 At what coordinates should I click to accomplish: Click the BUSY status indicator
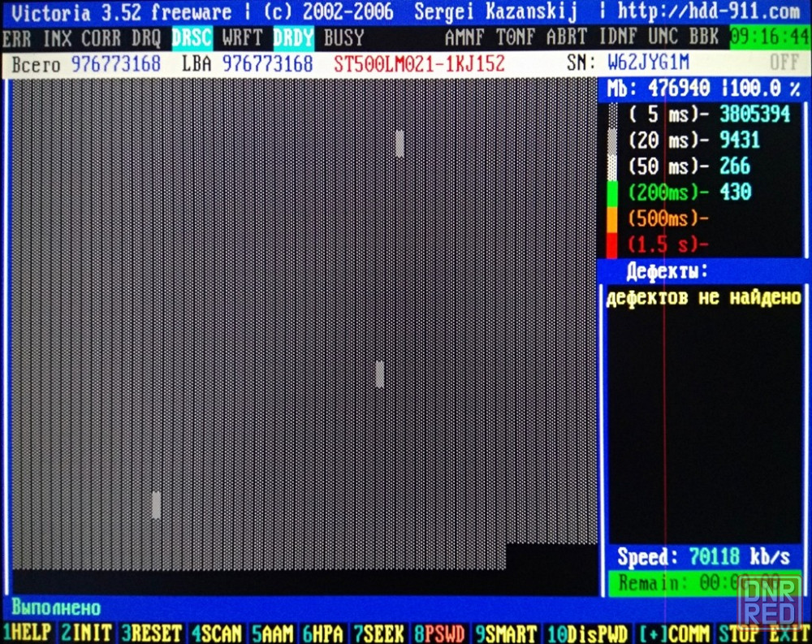(x=343, y=38)
